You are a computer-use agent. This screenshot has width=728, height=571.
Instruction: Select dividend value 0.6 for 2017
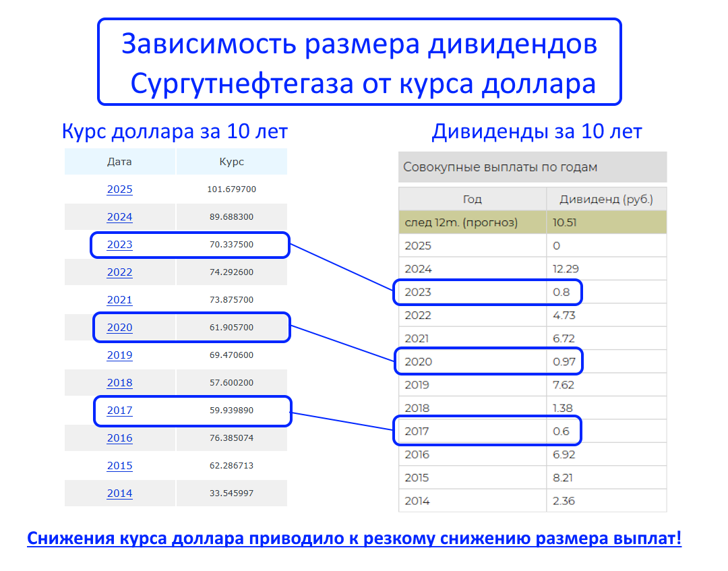[x=561, y=431]
